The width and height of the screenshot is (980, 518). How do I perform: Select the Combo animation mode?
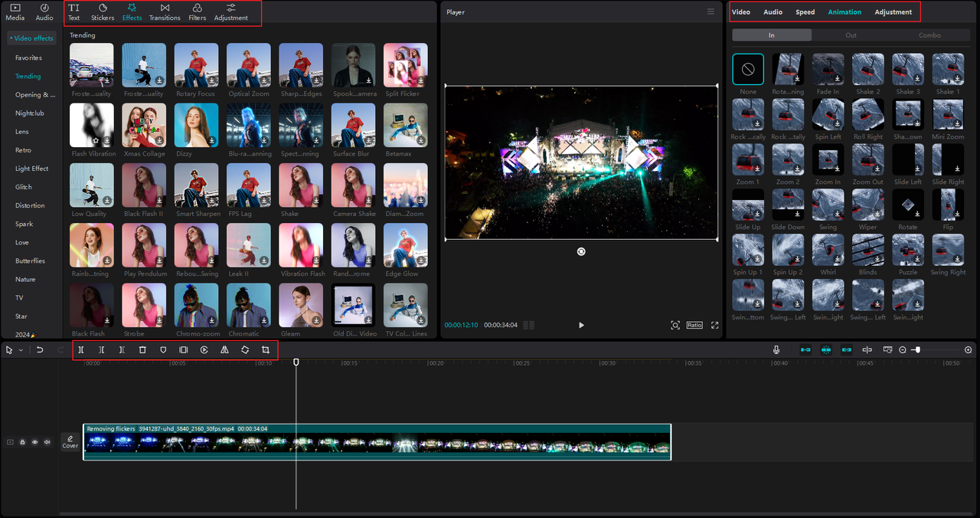tap(929, 35)
